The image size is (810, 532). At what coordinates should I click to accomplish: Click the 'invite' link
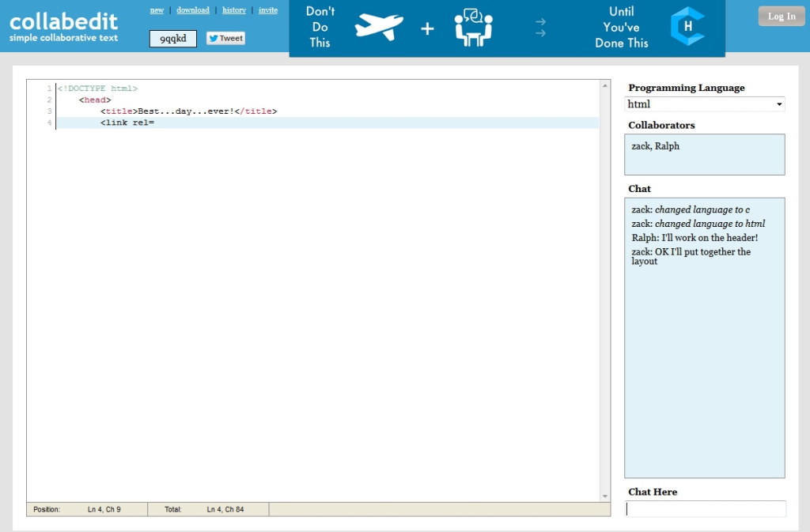pos(268,10)
